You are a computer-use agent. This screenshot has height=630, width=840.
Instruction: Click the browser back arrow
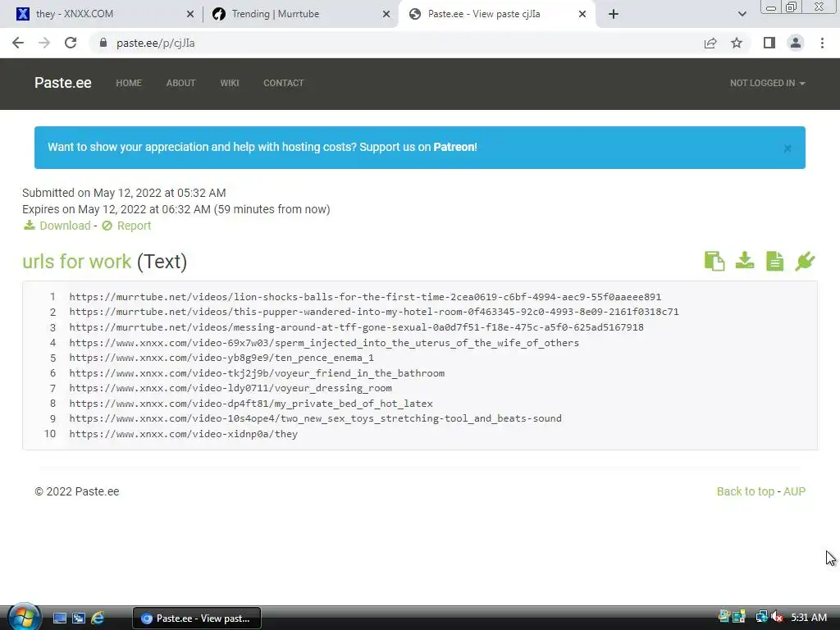(x=18, y=43)
